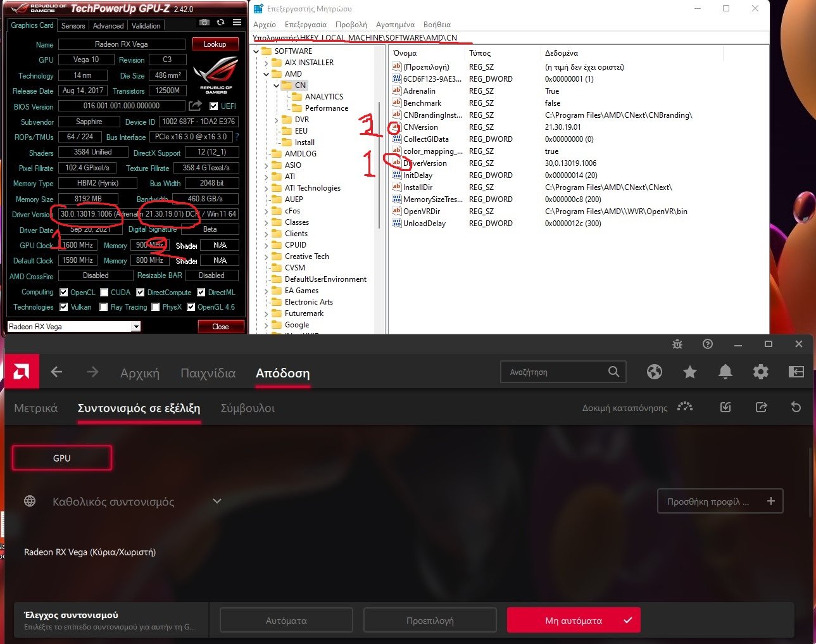Screen dimensions: 816x644
Task: Click the Registry Editor title bar app icon
Action: pos(258,9)
